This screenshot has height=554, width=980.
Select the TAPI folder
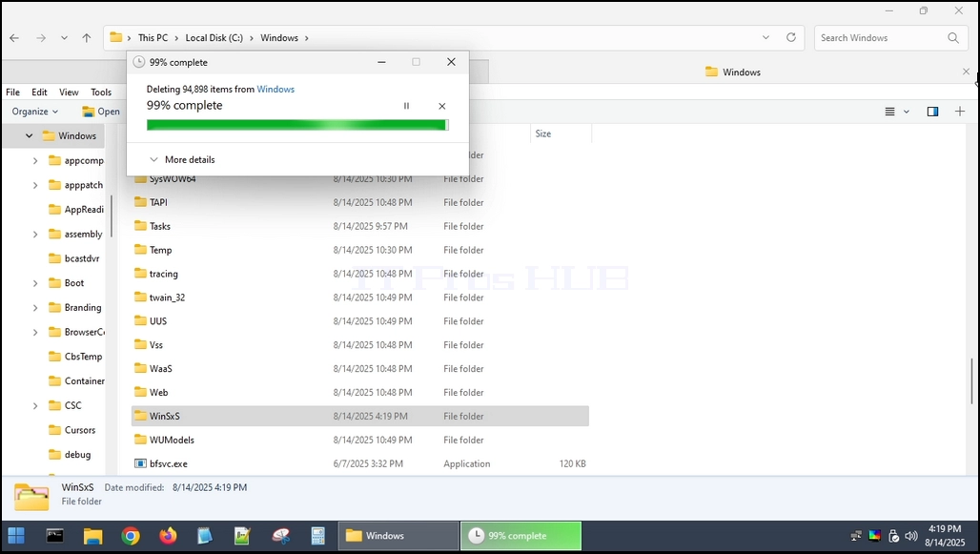click(158, 202)
